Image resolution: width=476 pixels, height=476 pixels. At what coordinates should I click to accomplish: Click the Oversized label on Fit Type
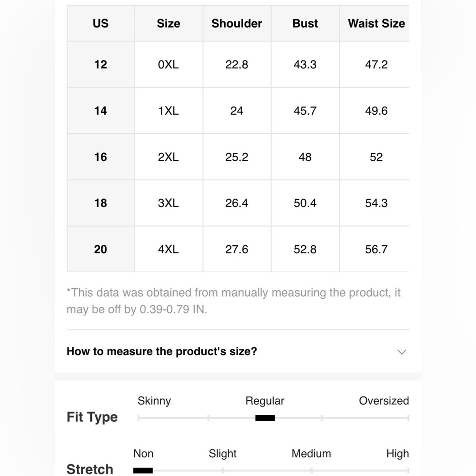click(x=384, y=401)
